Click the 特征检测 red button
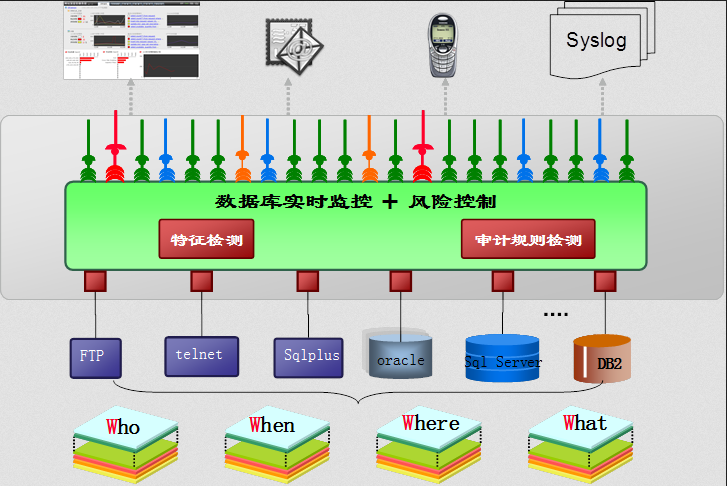This screenshot has width=727, height=486. 207,240
